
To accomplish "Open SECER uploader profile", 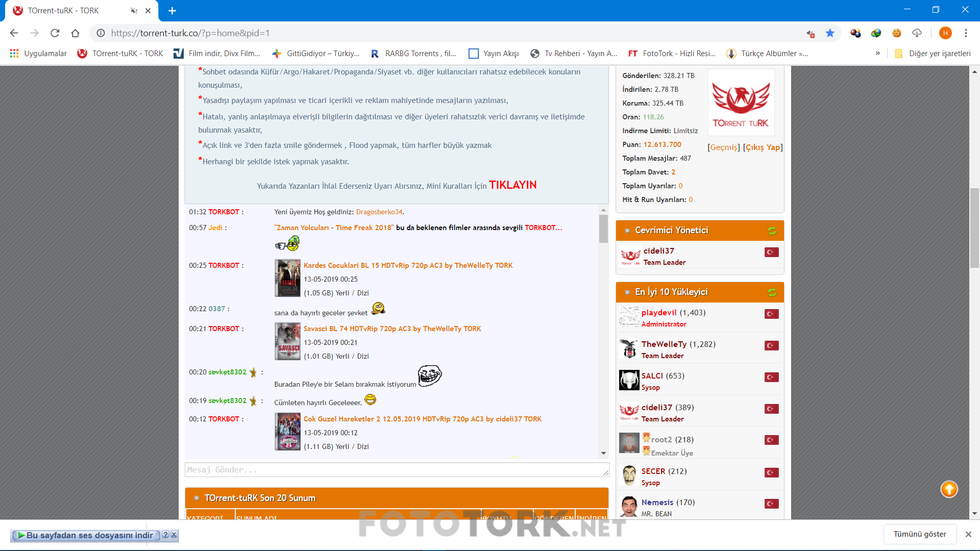I will [653, 471].
